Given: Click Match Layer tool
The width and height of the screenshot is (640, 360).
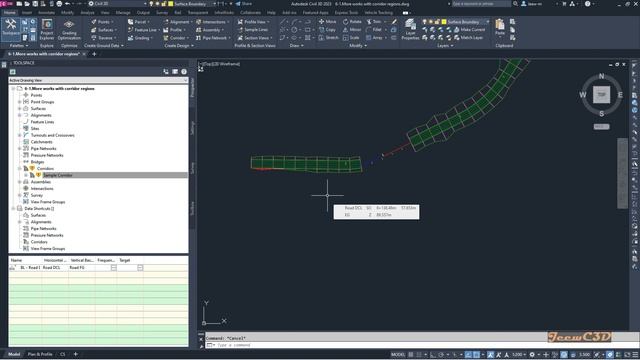Looking at the screenshot, I should click(469, 38).
